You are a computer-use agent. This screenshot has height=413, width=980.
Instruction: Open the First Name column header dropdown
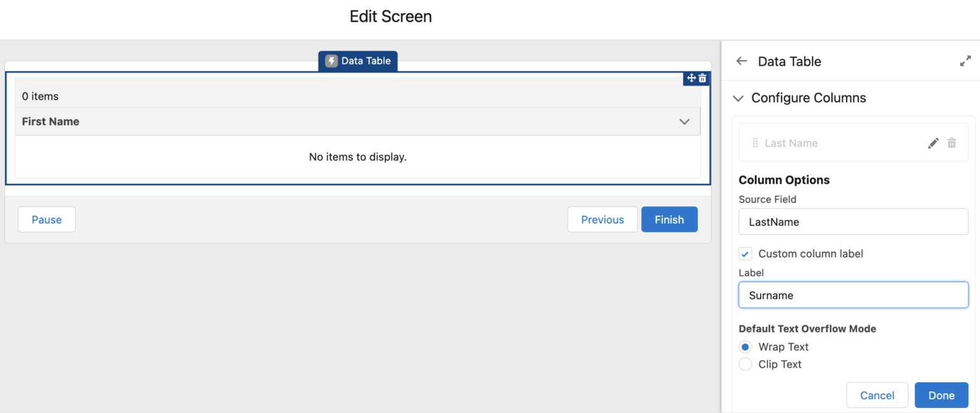[684, 121]
